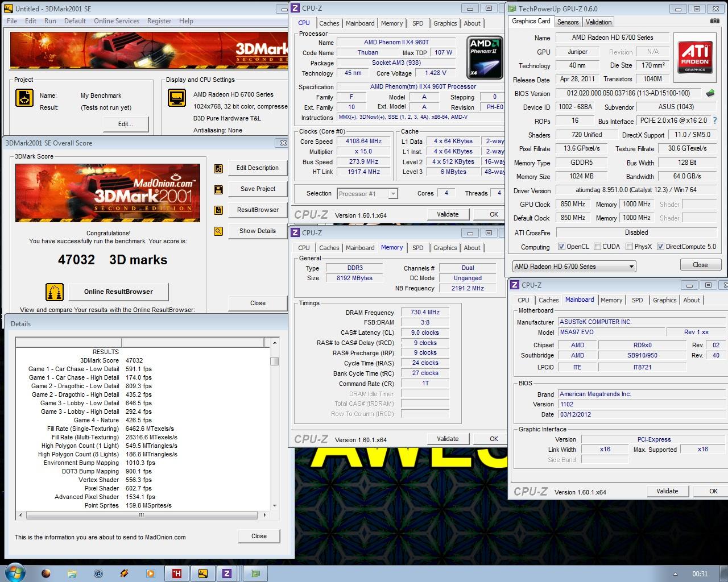The image size is (728, 582).
Task: Select Graphics tab in CPU-Z Mainboard window
Action: 664,300
